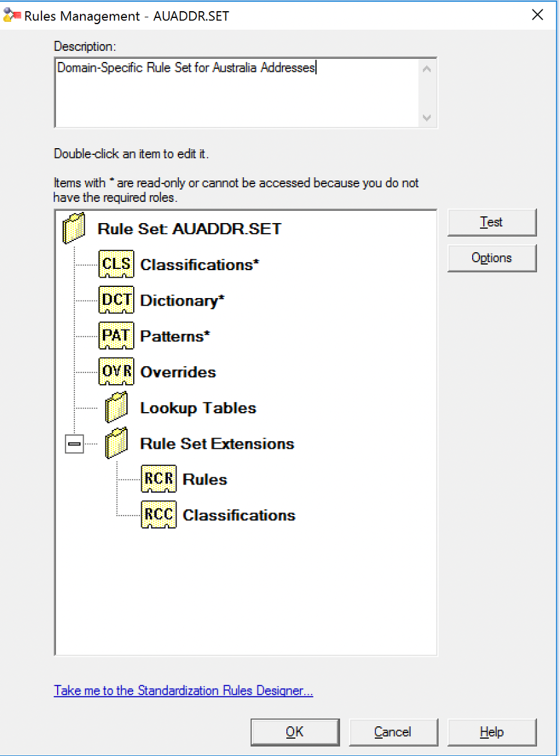Click in the Description text box
Image resolution: width=560 pixels, height=756 pixels.
235,93
